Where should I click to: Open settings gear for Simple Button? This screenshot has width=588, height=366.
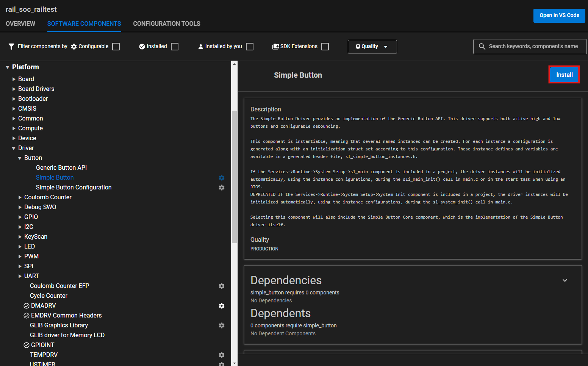222,177
